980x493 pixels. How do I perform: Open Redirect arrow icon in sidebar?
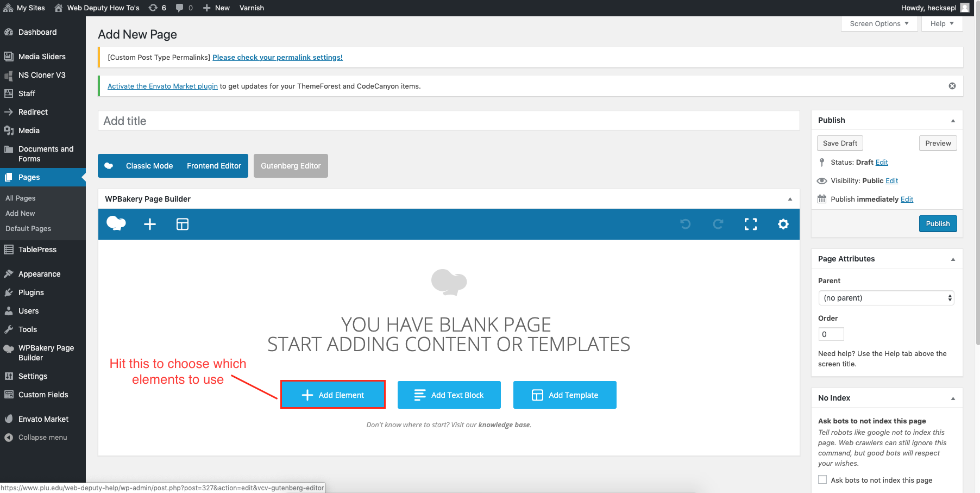[9, 112]
